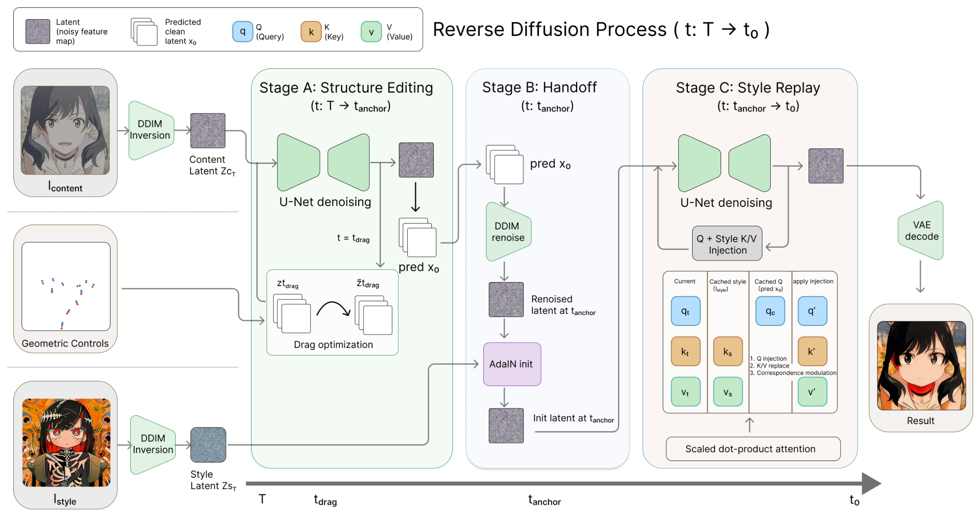
Task: Click the green v Value legend box
Action: point(371,31)
